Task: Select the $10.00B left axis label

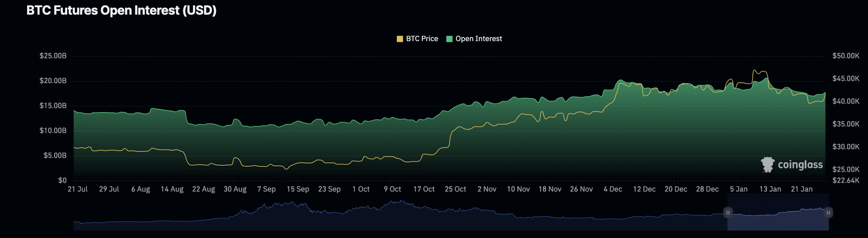Action: tap(53, 131)
